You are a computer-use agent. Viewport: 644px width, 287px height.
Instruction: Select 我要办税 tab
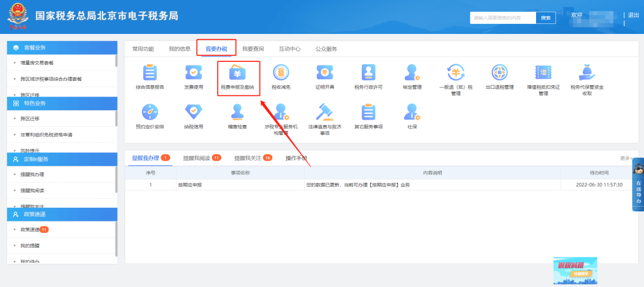216,49
